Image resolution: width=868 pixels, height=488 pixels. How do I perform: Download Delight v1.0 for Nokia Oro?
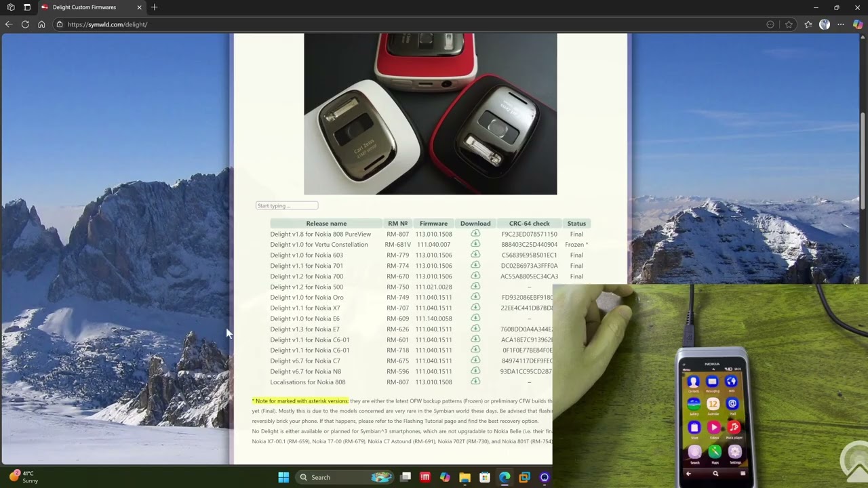[x=475, y=297]
